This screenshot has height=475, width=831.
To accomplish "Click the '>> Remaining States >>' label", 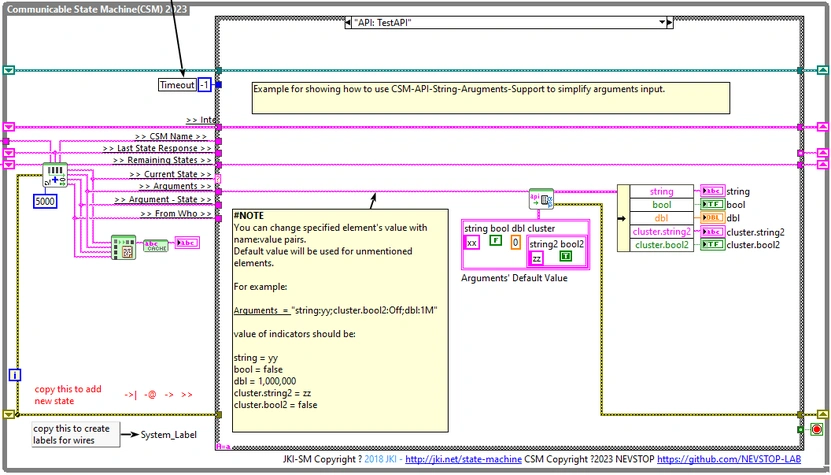I will pyautogui.click(x=162, y=160).
